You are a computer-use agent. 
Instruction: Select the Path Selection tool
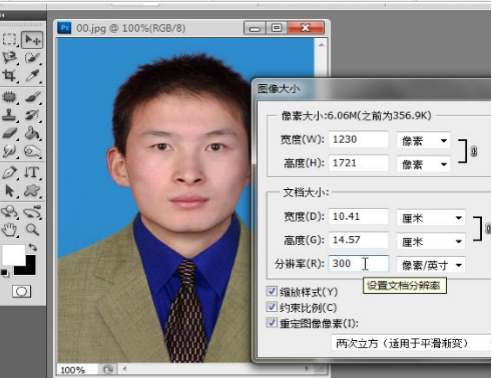pos(9,191)
